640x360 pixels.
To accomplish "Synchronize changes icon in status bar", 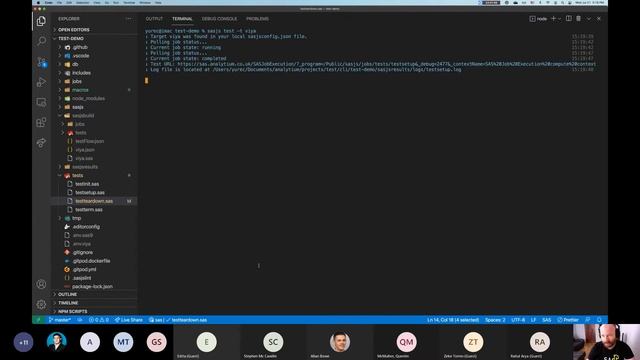I will pyautogui.click(x=80, y=320).
